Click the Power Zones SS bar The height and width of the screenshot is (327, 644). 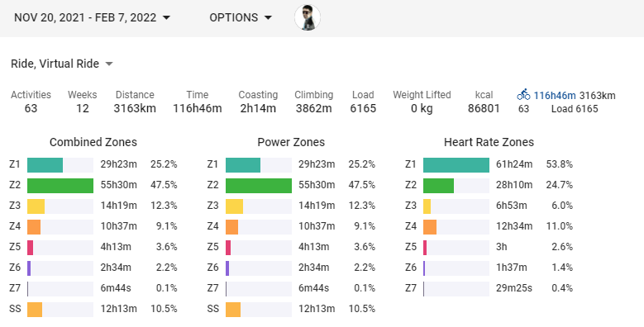click(x=233, y=310)
